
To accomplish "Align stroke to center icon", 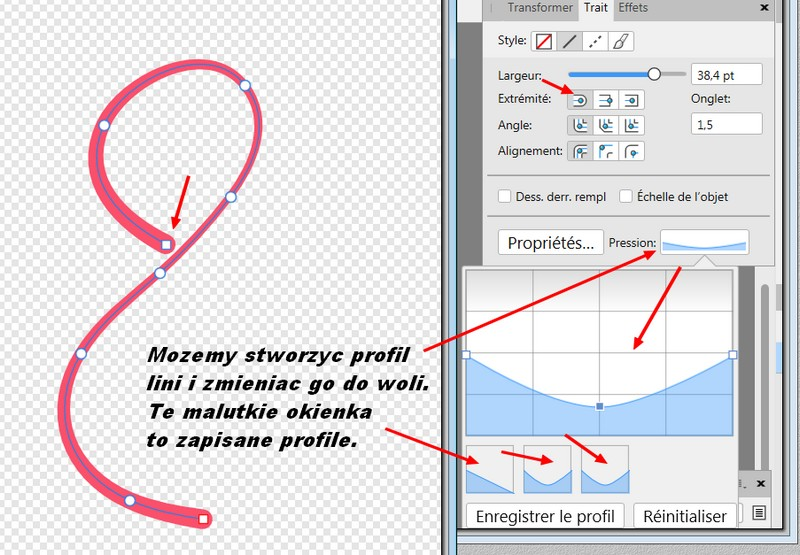I will [580, 152].
